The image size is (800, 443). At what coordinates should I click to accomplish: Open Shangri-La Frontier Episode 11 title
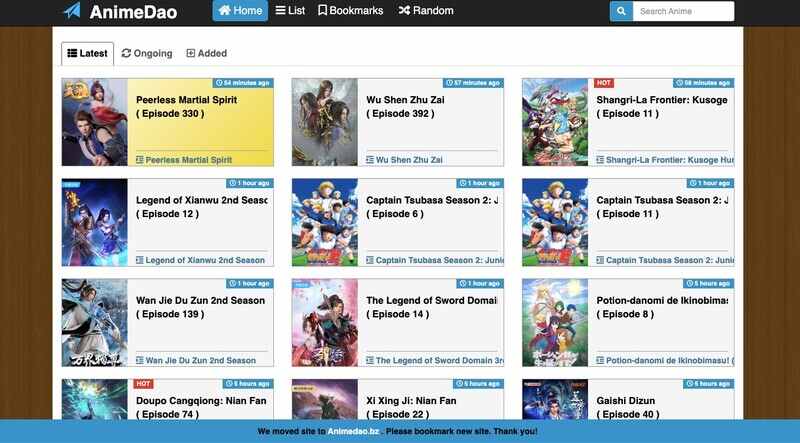click(x=662, y=107)
